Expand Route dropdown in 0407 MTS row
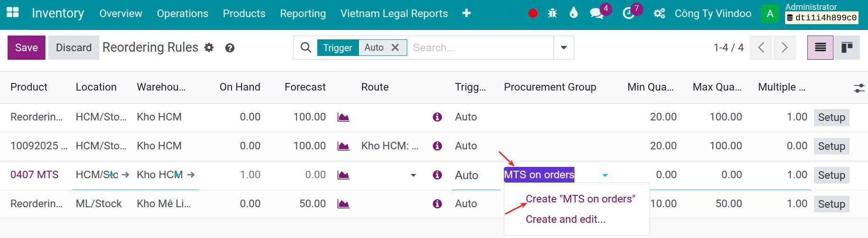 (413, 175)
